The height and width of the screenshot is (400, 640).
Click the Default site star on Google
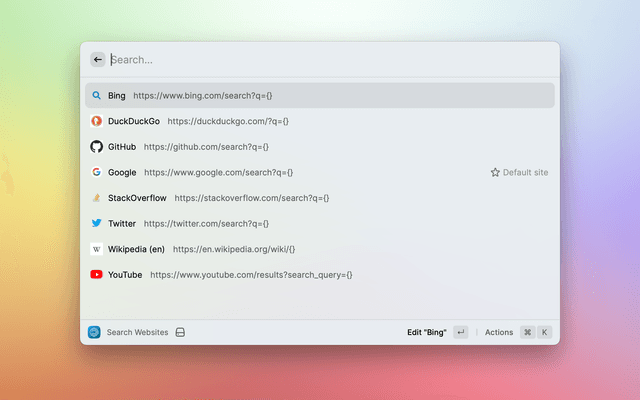point(495,173)
